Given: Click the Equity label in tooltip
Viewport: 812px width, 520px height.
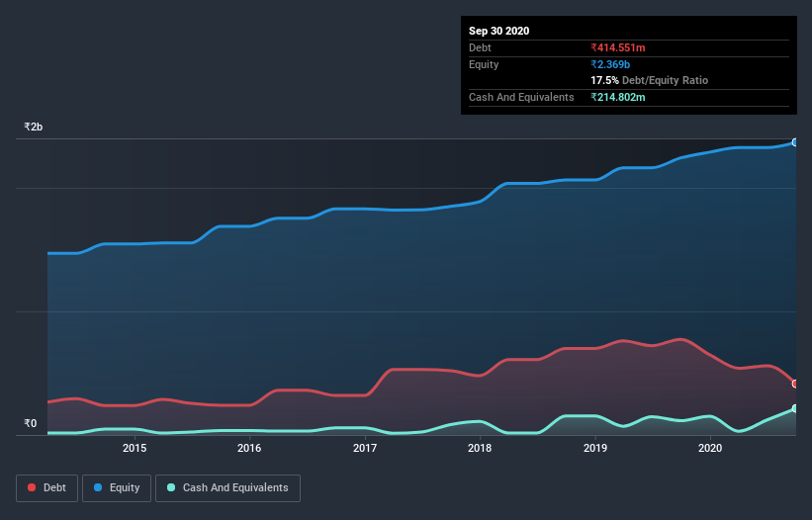Looking at the screenshot, I should [484, 64].
